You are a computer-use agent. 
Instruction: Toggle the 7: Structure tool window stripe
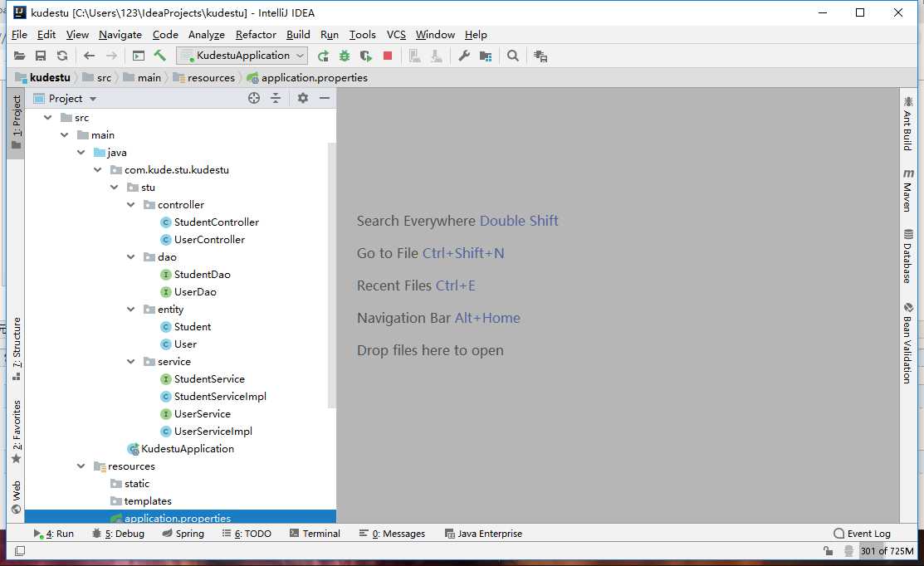pyautogui.click(x=17, y=349)
